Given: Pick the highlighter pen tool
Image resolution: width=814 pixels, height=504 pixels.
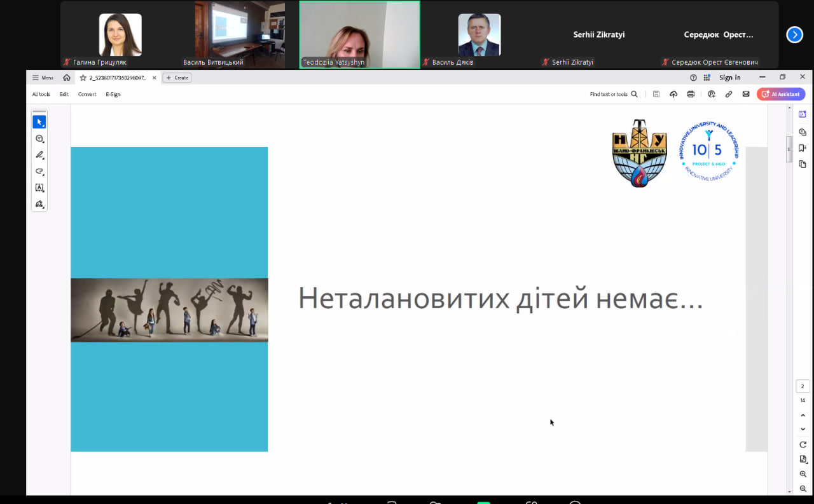Looking at the screenshot, I should pyautogui.click(x=39, y=155).
